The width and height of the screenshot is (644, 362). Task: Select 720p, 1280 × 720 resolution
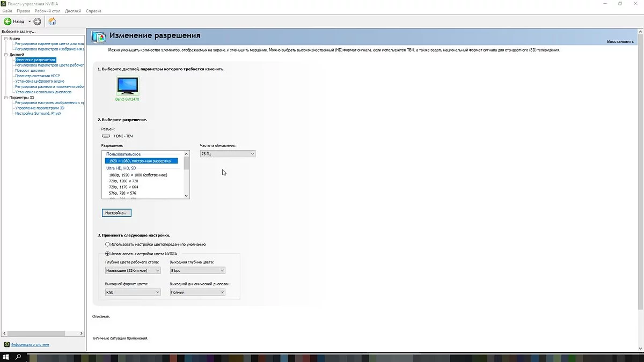123,181
